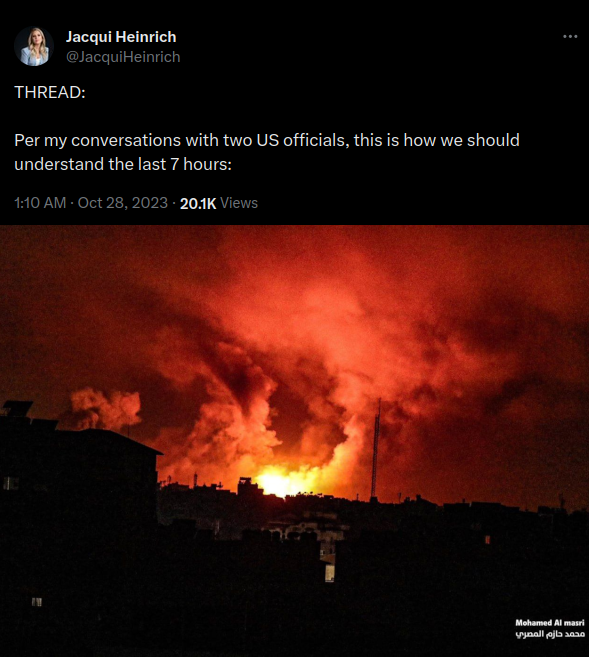Click the Mohamed Al masri watermark

pos(550,623)
